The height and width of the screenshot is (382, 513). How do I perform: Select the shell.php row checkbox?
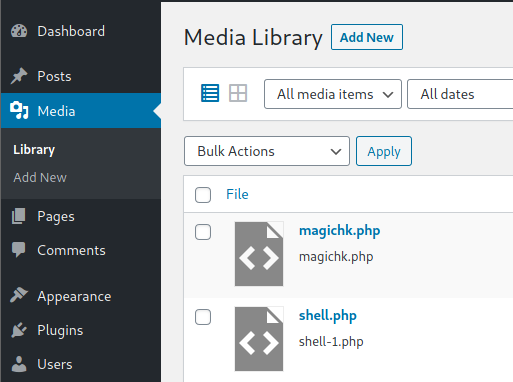click(x=203, y=317)
